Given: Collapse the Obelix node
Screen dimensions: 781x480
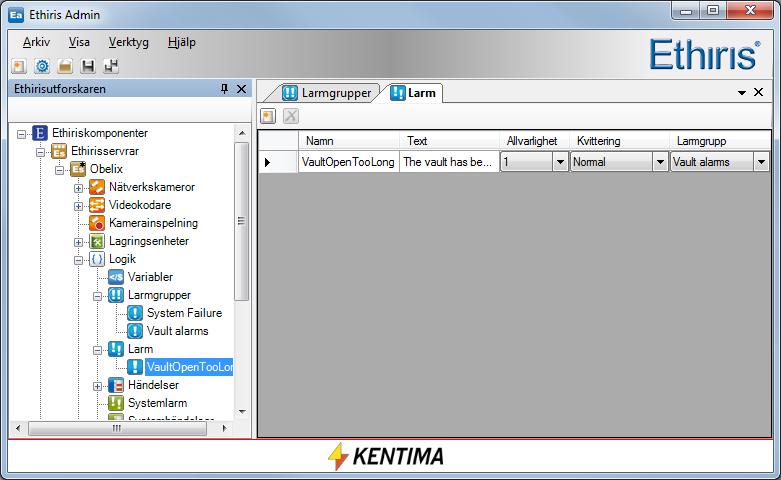Looking at the screenshot, I should 59,170.
